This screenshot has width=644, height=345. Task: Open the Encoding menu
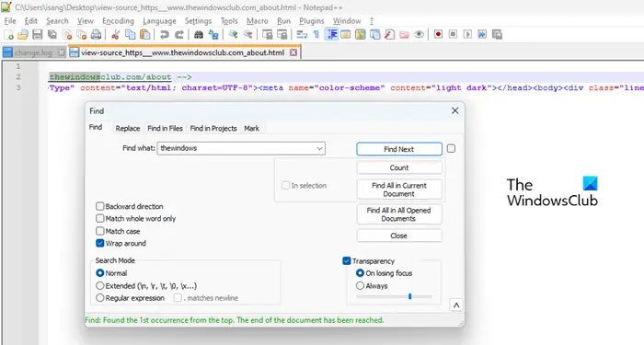119,21
